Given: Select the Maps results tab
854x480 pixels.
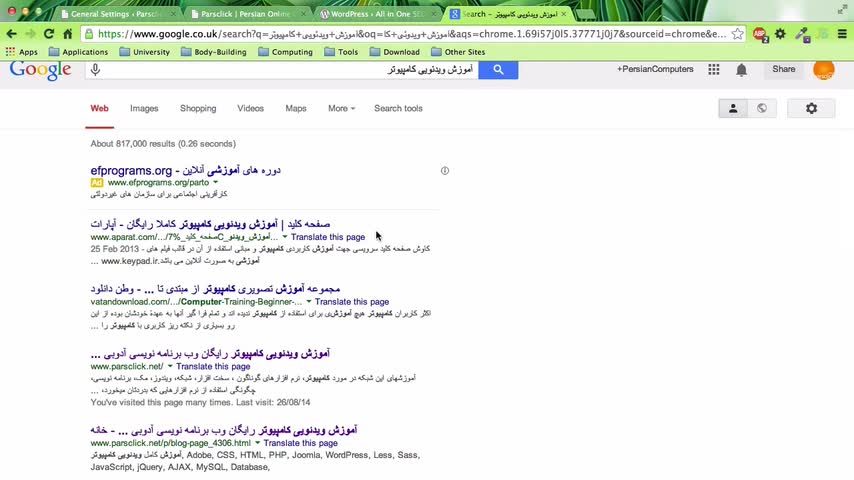Looking at the screenshot, I should pos(296,108).
